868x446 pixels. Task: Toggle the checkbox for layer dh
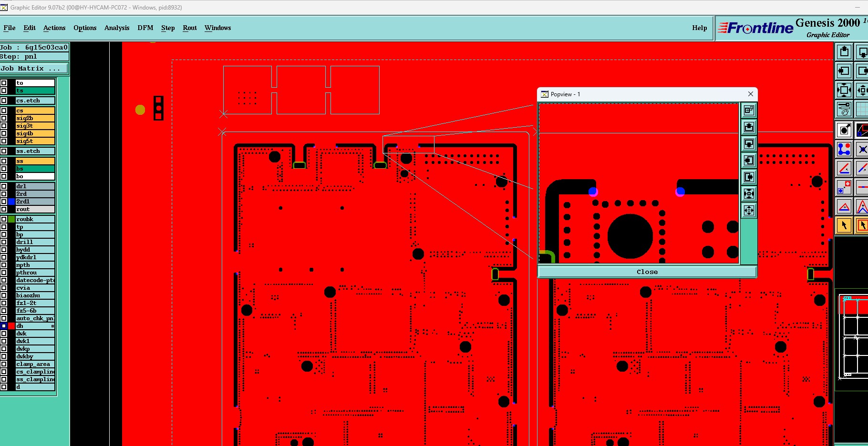pos(4,326)
